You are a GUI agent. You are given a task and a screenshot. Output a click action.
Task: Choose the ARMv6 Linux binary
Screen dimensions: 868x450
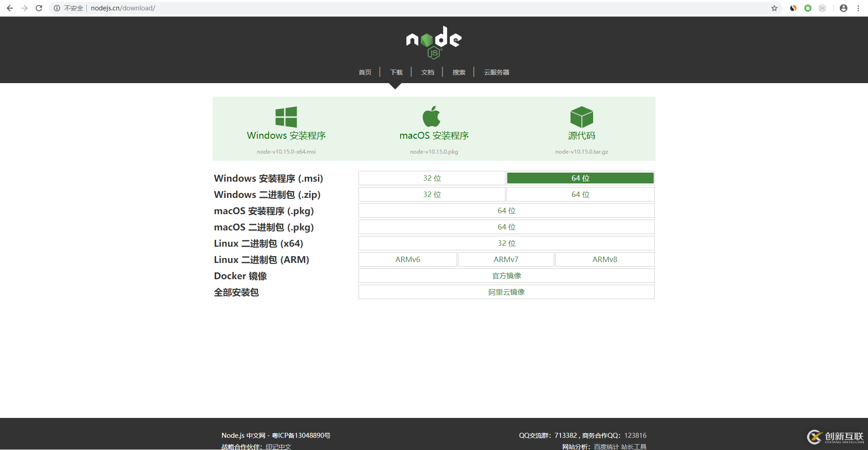coord(408,259)
